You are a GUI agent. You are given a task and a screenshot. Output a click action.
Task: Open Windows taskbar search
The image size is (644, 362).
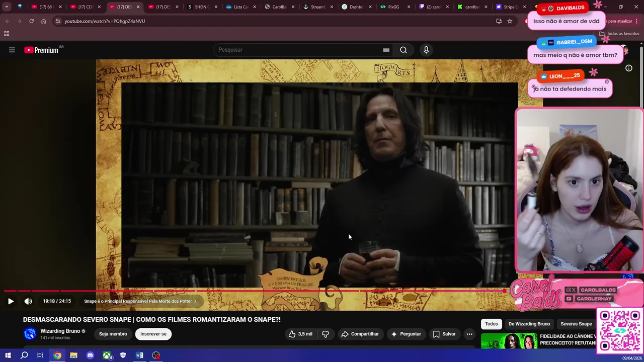pyautogui.click(x=24, y=355)
